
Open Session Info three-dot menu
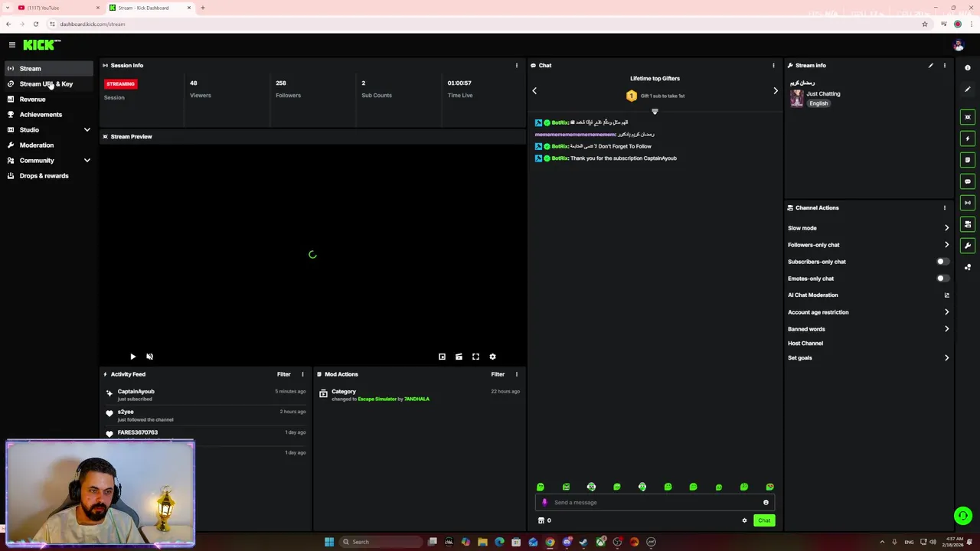point(517,66)
